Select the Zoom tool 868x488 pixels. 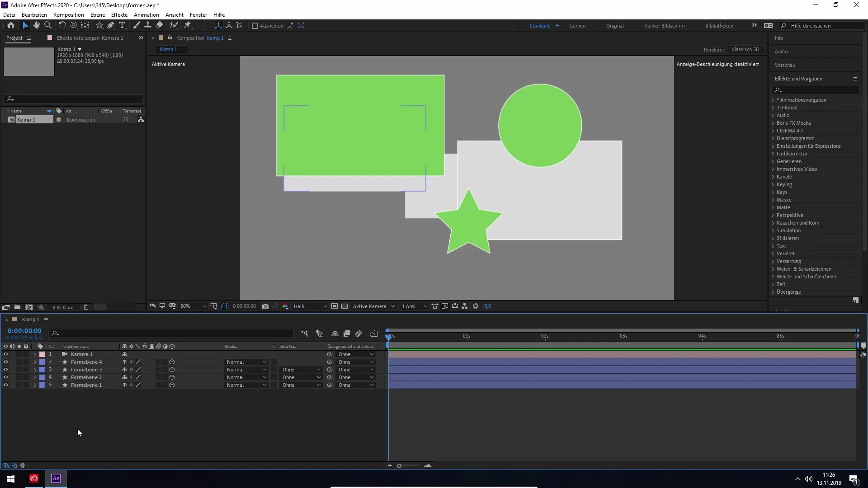point(48,25)
